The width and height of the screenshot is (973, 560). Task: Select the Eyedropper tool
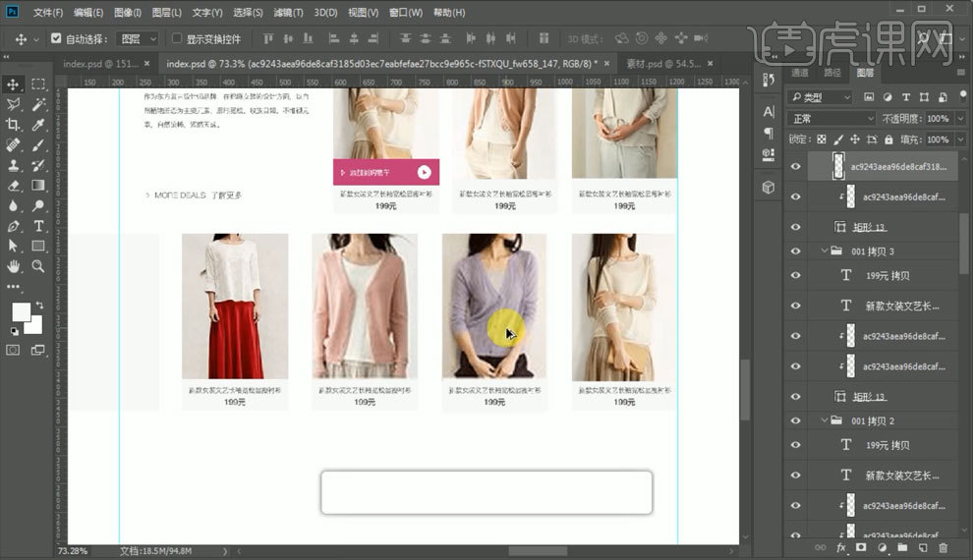coord(38,125)
